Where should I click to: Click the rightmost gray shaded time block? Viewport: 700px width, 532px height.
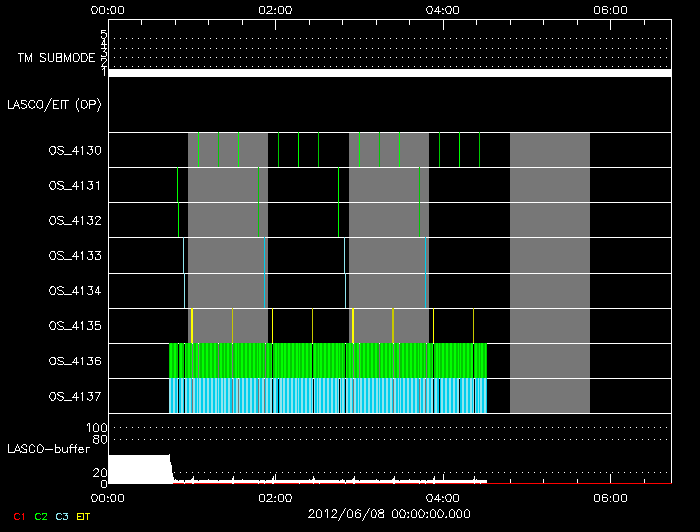pos(549,272)
